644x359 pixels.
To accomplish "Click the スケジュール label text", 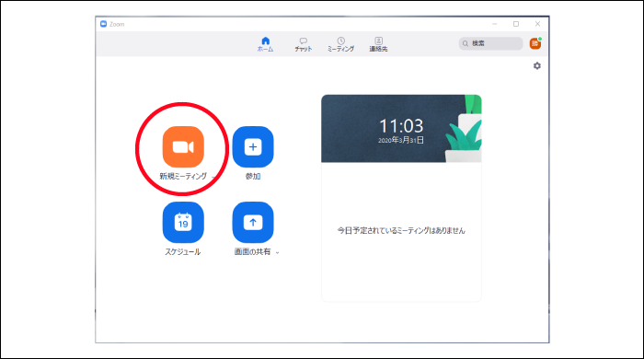I will (x=183, y=252).
